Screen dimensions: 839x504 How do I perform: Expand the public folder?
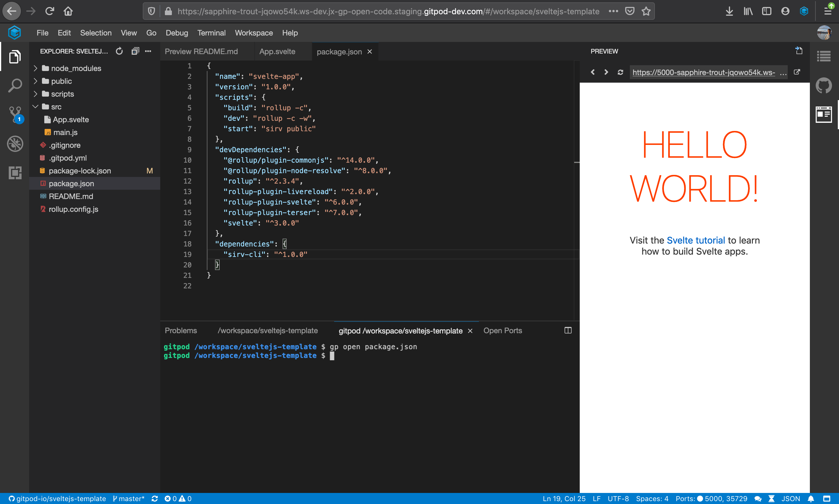(61, 81)
